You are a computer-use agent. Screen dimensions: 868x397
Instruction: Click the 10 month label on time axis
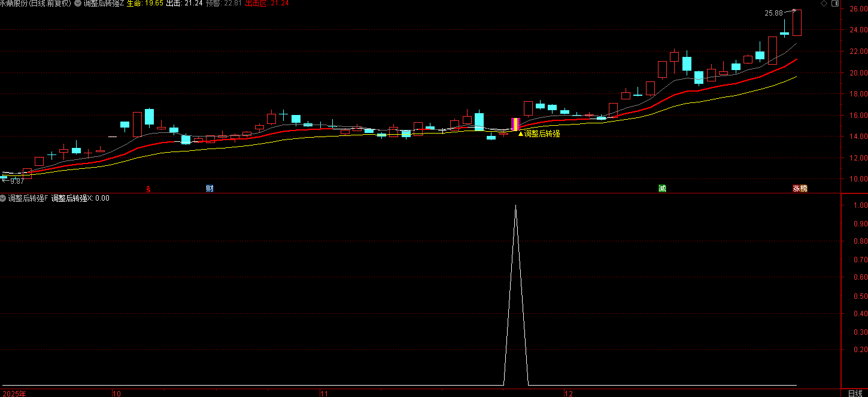coord(117,393)
